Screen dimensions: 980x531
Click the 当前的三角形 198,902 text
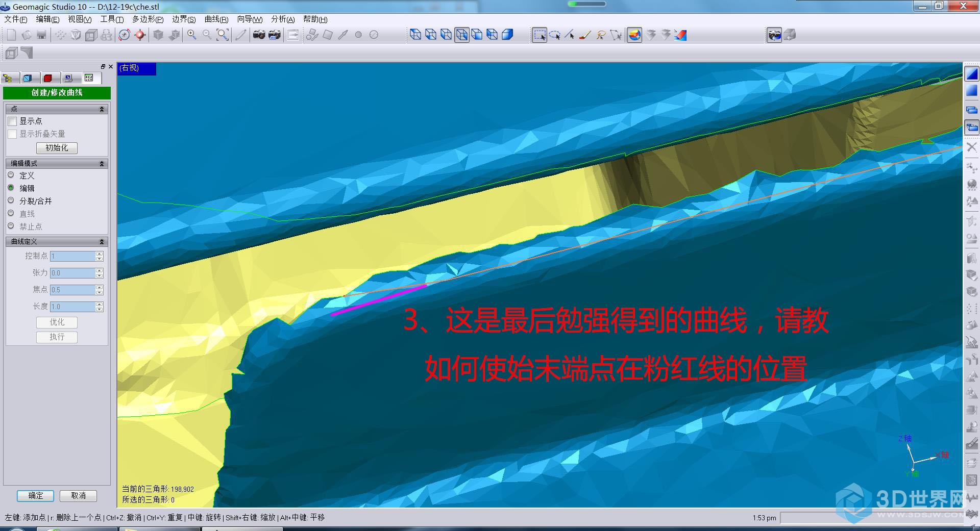[158, 489]
